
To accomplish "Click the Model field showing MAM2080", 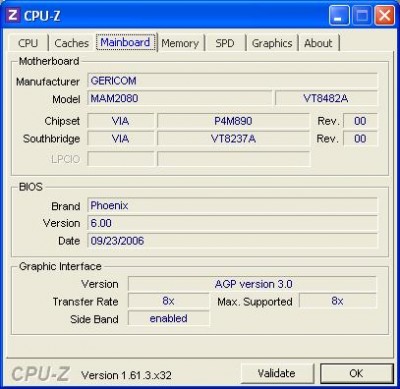I will coord(180,99).
